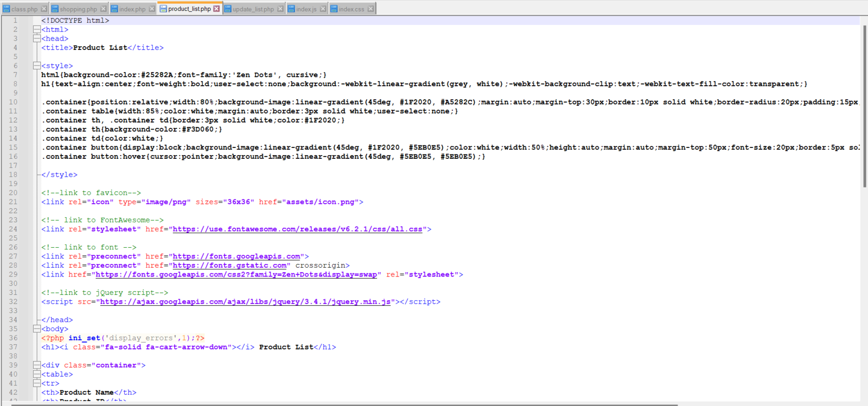Close the class.php tab
This screenshot has height=406, width=868.
pyautogui.click(x=44, y=9)
